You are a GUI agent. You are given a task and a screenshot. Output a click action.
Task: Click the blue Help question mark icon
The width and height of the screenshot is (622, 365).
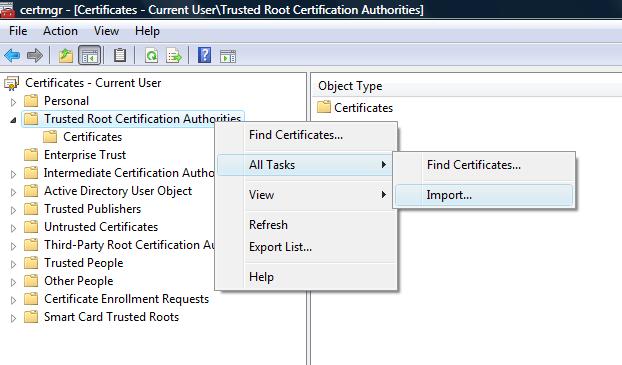204,55
